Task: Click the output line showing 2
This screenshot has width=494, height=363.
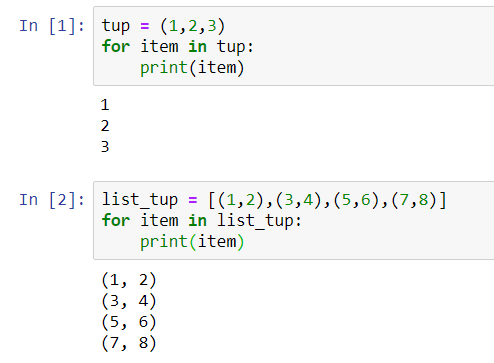Action: [105, 126]
